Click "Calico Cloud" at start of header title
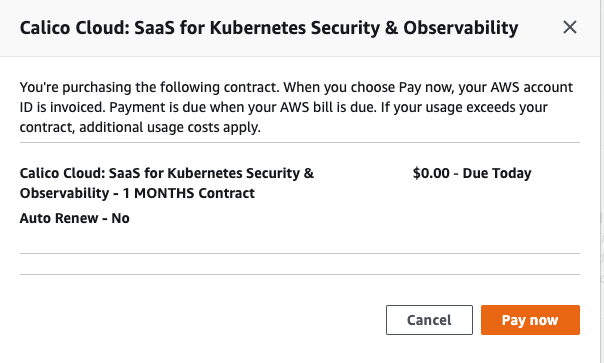The image size is (604, 363). 74,28
